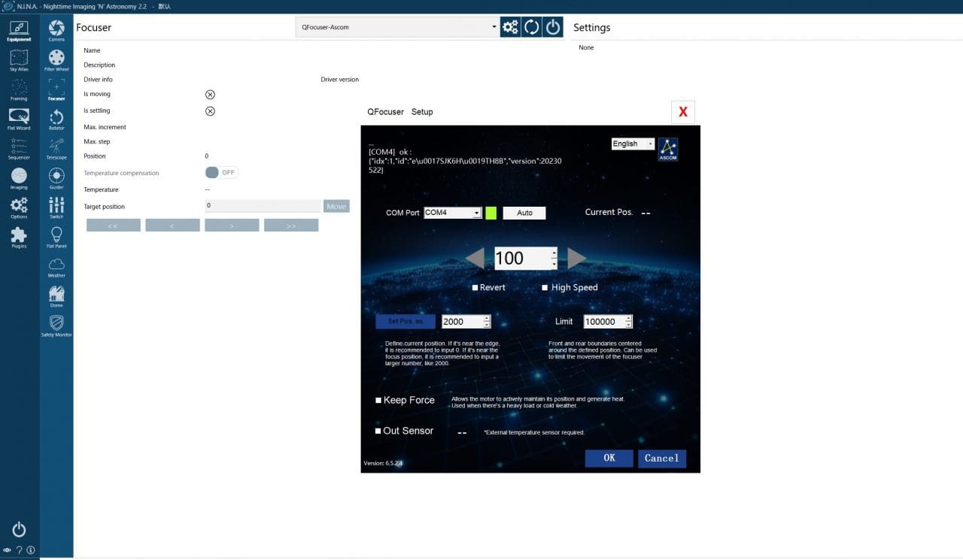
Task: Select the Switch equipment tab
Action: point(56,207)
